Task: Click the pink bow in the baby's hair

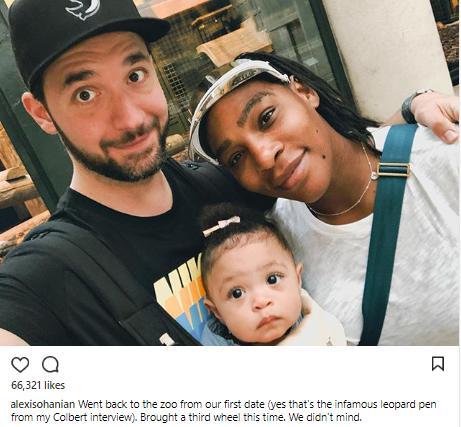Action: point(222,225)
